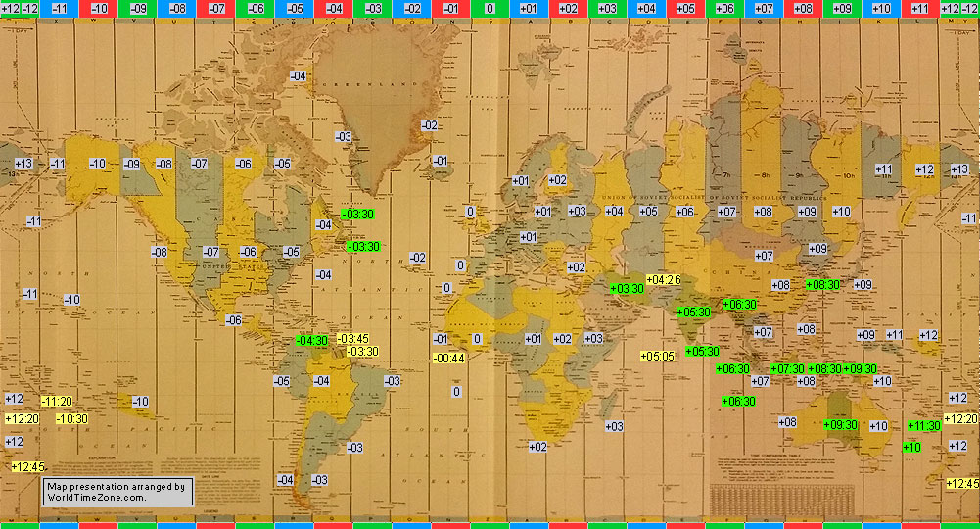Click the yellow +05:05 label in the Indian Ocean
980x529 pixels.
click(x=658, y=357)
